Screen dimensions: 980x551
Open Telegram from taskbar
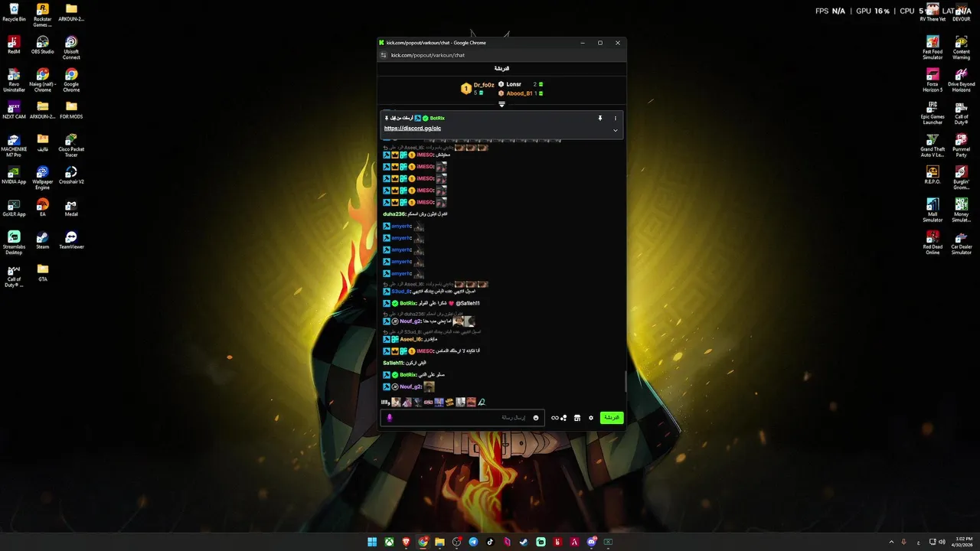473,542
